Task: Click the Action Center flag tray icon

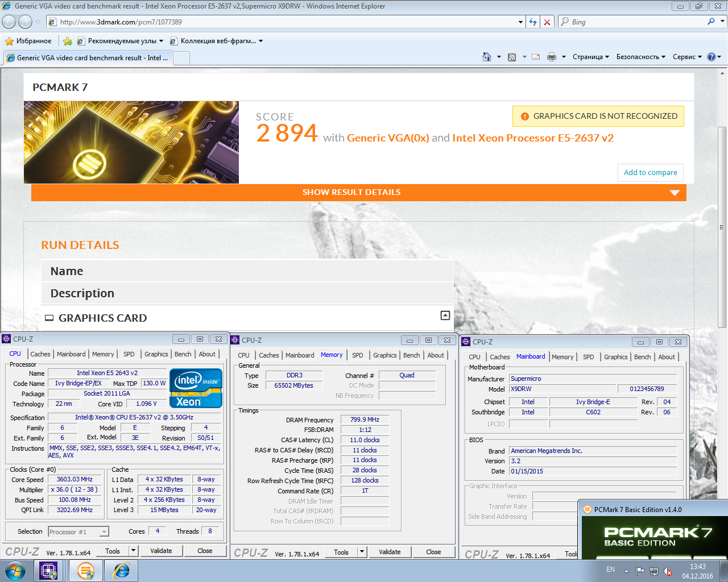Action: (x=640, y=571)
